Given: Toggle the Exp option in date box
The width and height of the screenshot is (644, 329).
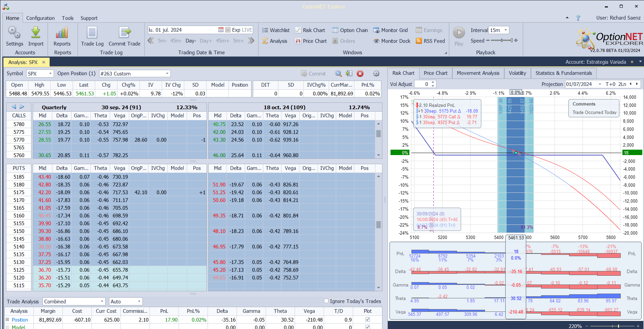Looking at the screenshot, I should click(236, 30).
